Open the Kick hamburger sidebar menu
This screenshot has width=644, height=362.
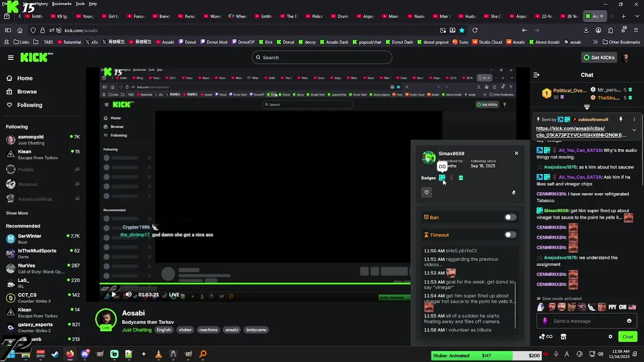tap(11, 57)
